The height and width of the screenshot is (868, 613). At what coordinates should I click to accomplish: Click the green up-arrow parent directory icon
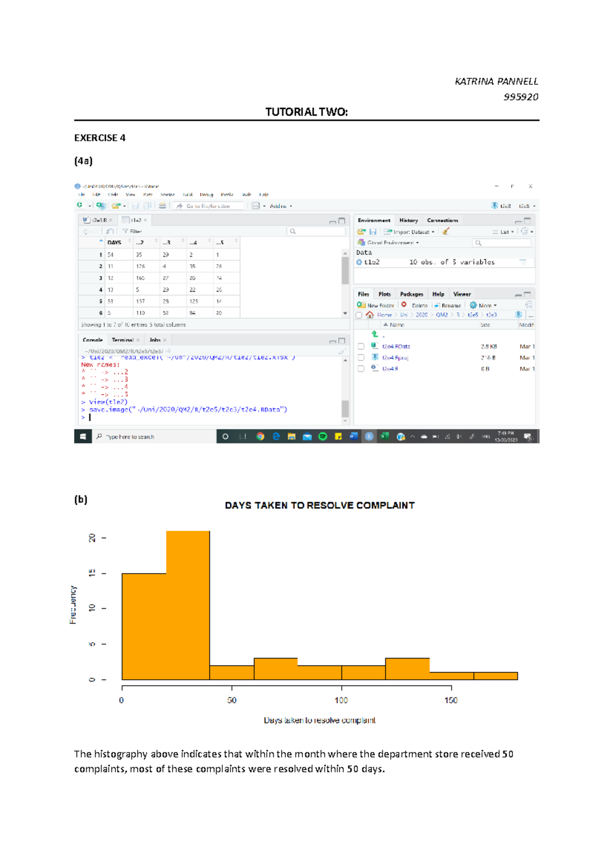coord(375,334)
